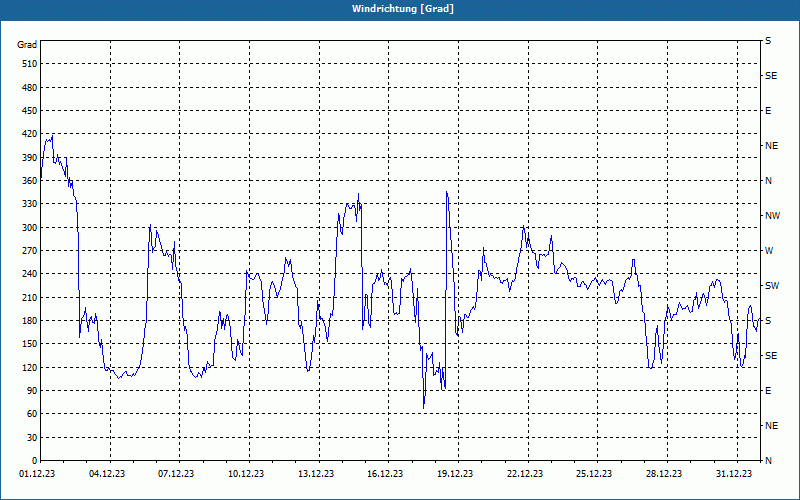
Task: Select the 210 degree axis label
Action: click(29, 297)
